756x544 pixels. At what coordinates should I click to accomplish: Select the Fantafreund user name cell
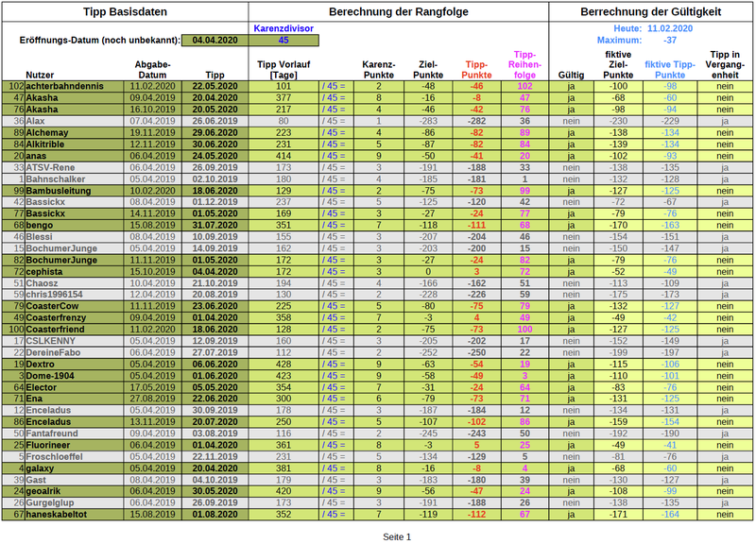coord(75,433)
